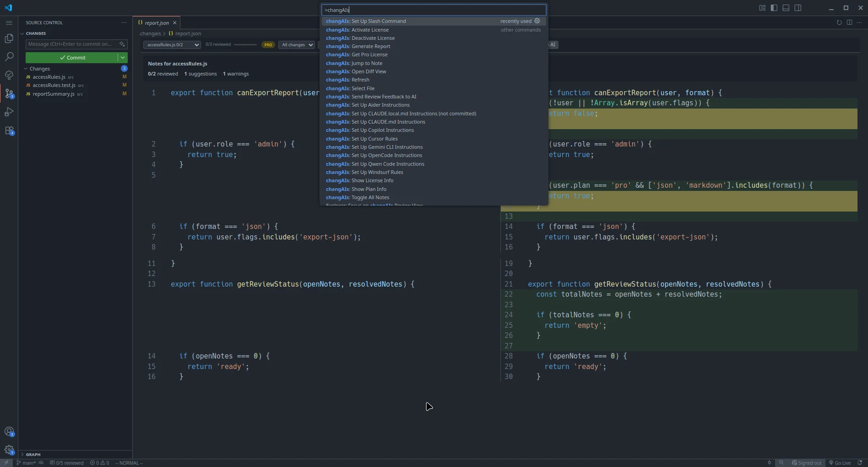Open the Commit button dropdown arrow
Screen dimensions: 868x467
[123, 58]
